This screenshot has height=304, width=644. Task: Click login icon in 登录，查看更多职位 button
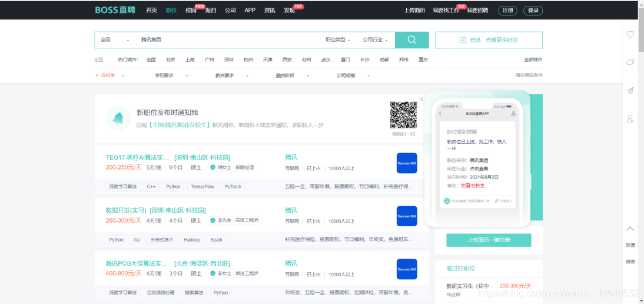463,40
